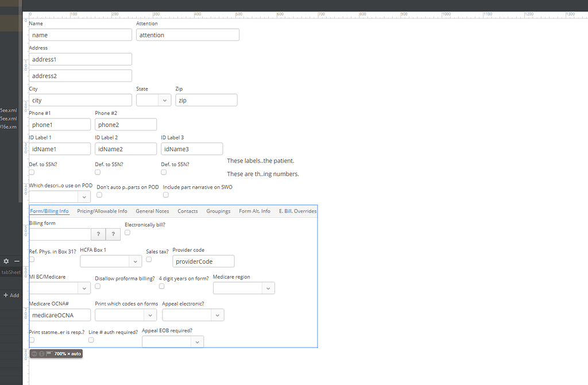Click the first ? icon next to Billing form
Screen dimensions: 588x385
pos(98,234)
